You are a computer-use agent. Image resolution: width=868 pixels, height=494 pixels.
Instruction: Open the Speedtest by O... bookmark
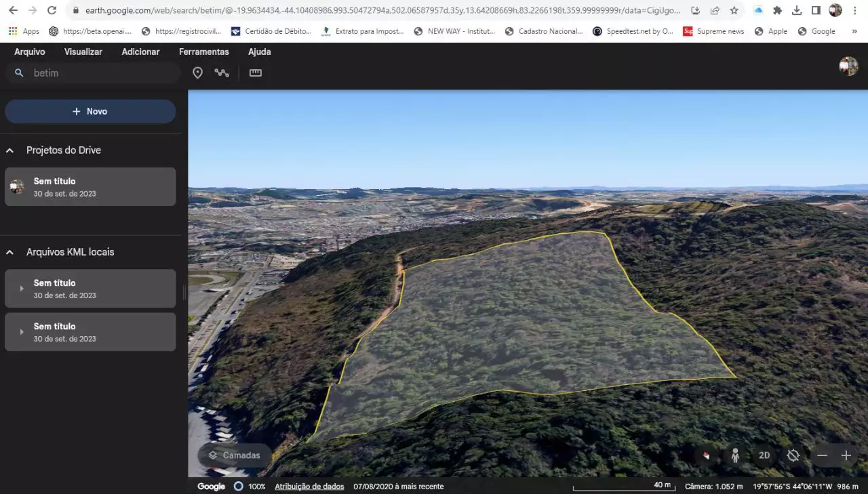click(633, 31)
